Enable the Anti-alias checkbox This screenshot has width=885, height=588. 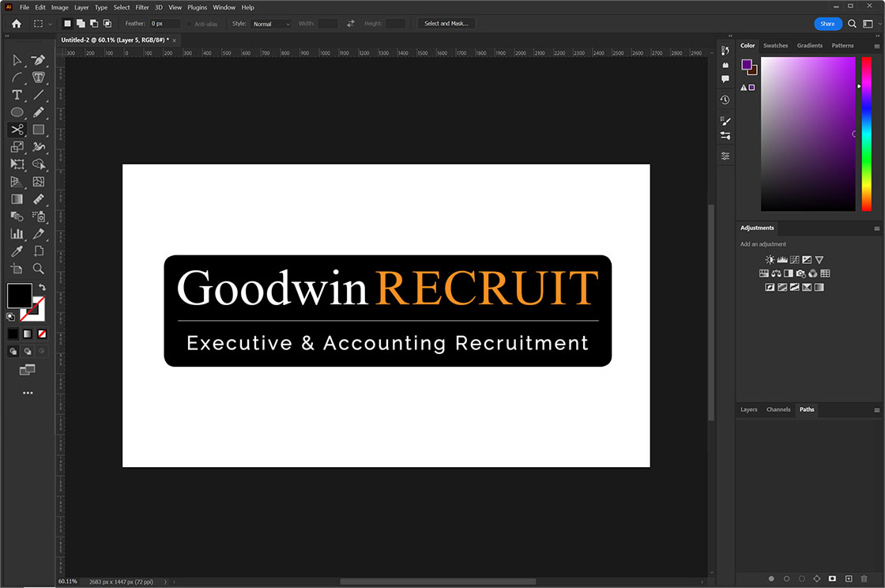coord(189,24)
